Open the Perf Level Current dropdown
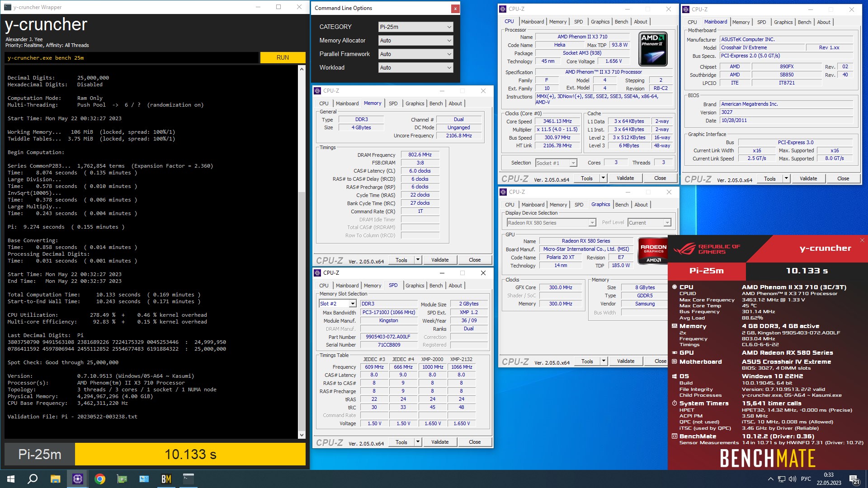The height and width of the screenshot is (488, 868). (x=649, y=223)
